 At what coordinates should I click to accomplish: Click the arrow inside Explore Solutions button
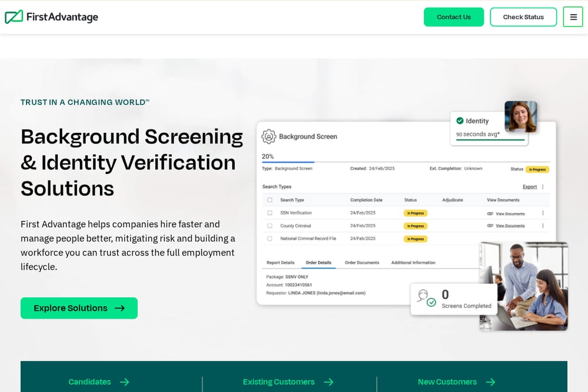[x=119, y=308]
